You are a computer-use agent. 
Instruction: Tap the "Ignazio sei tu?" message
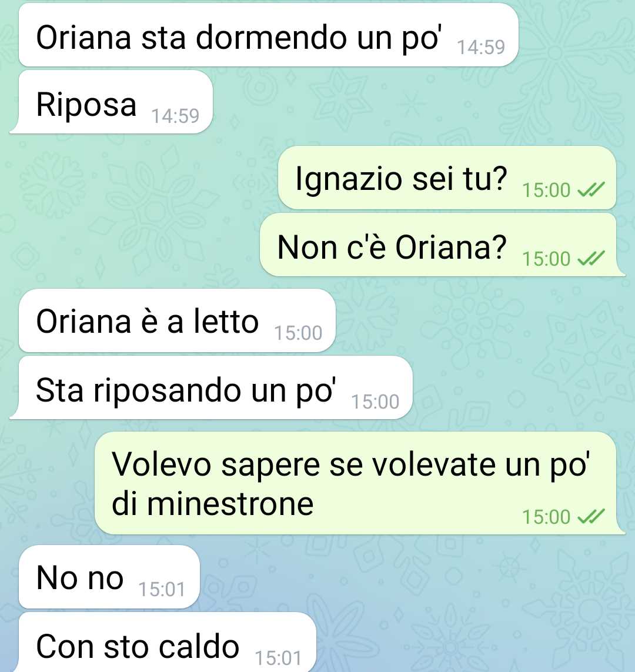(x=447, y=178)
